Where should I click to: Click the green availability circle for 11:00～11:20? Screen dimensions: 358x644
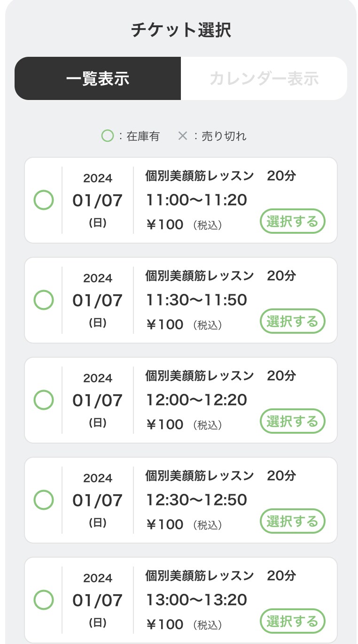tap(44, 200)
